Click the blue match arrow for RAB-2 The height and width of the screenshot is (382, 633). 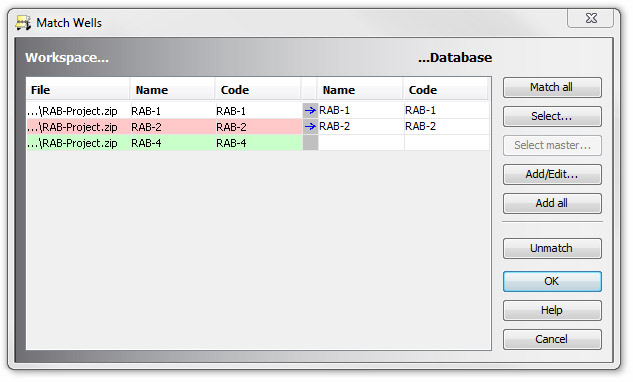click(310, 126)
